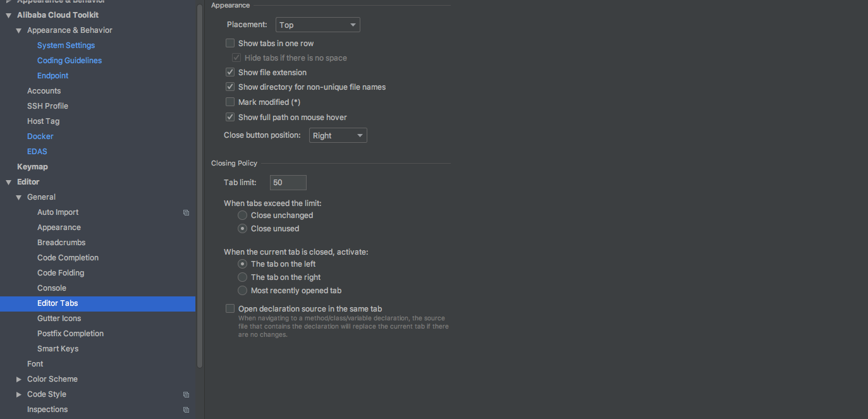This screenshot has width=868, height=419.
Task: Expand the Color Scheme tree node
Action: [19, 379]
